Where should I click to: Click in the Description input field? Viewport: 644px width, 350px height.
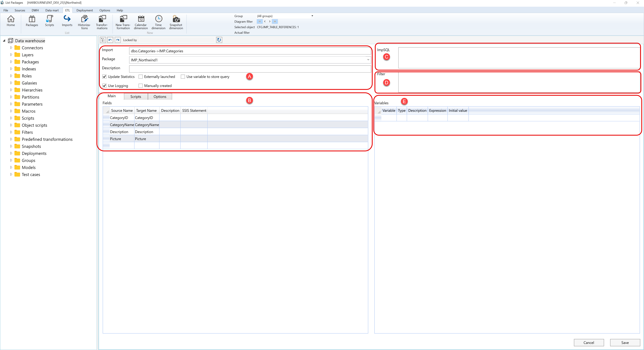250,69
